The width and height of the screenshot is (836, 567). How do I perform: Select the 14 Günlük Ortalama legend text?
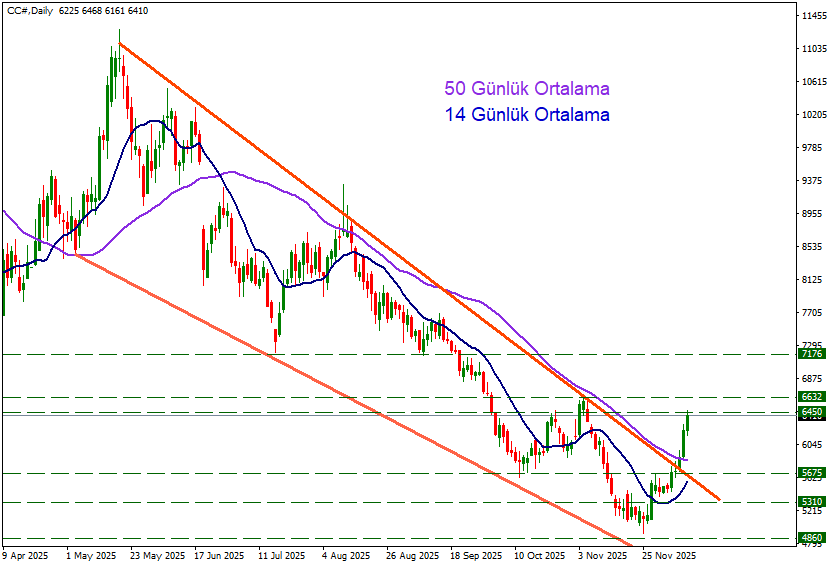(526, 115)
